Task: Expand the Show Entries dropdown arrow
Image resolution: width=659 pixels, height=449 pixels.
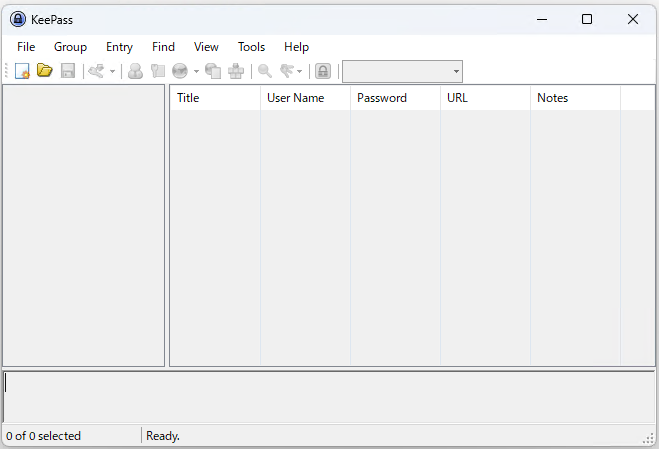Action: [299, 71]
